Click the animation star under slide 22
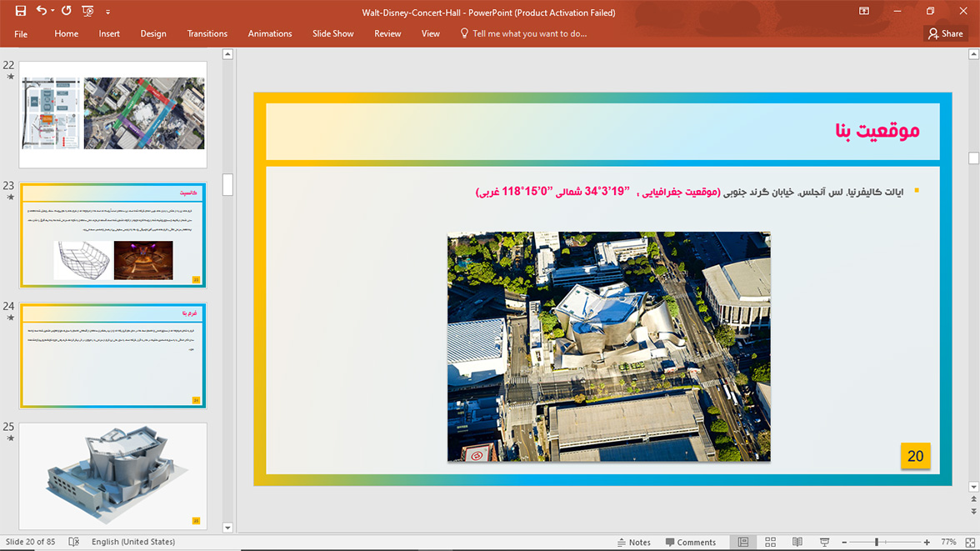 tap(10, 77)
